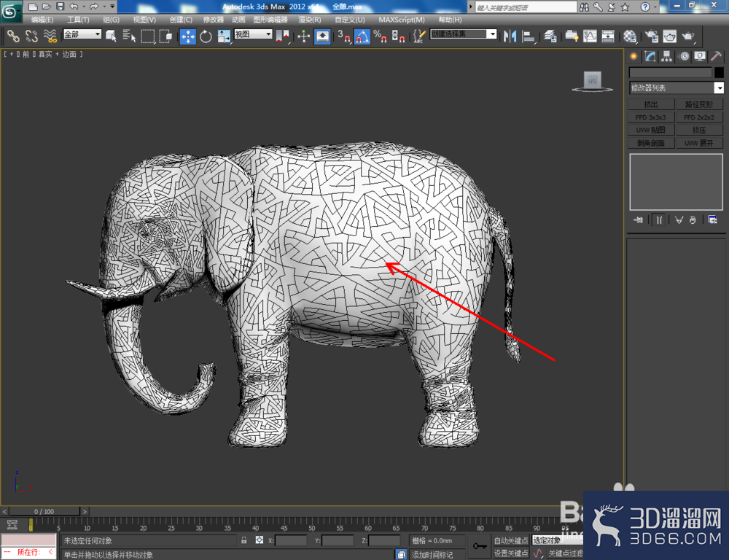Open the reference coordinate system 视图 dropdown
This screenshot has height=560, width=729.
254,34
